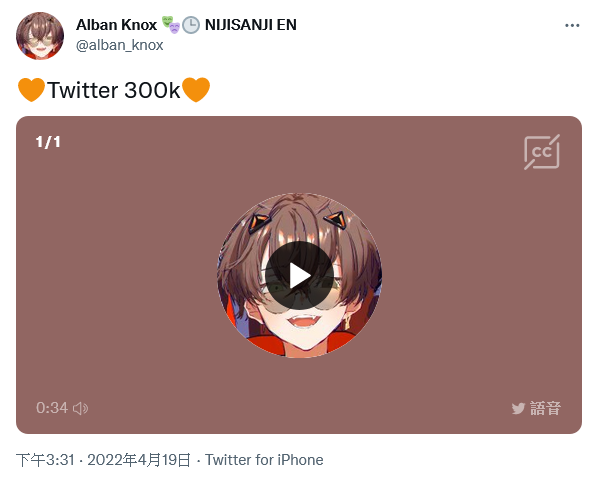Click the right orange heart emoji
Screen dimensions: 598x486
pyautogui.click(x=196, y=90)
